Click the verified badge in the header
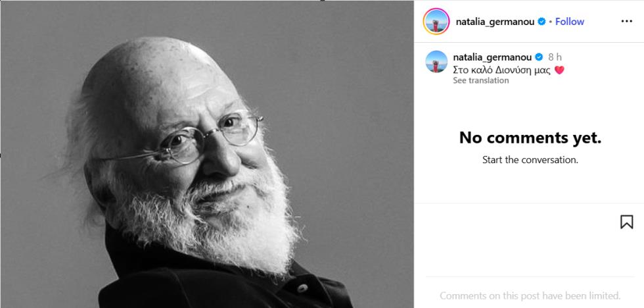 (541, 21)
